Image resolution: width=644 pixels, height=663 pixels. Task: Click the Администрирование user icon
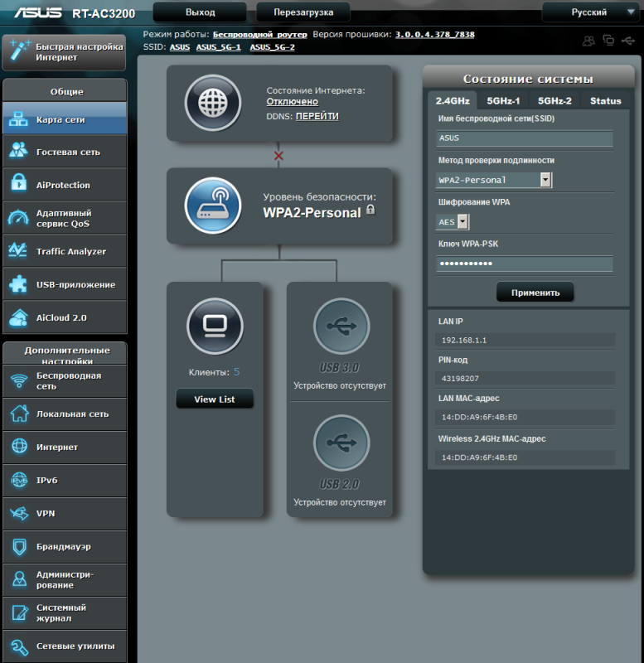pos(19,578)
